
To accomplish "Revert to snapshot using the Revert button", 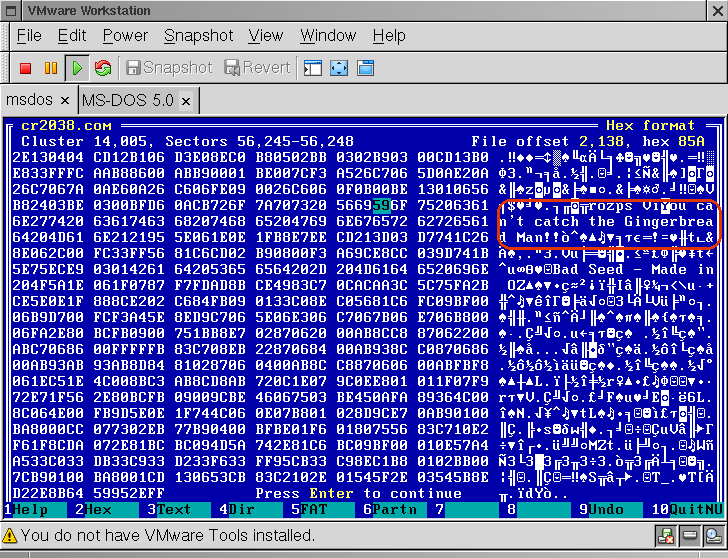I will (x=257, y=68).
